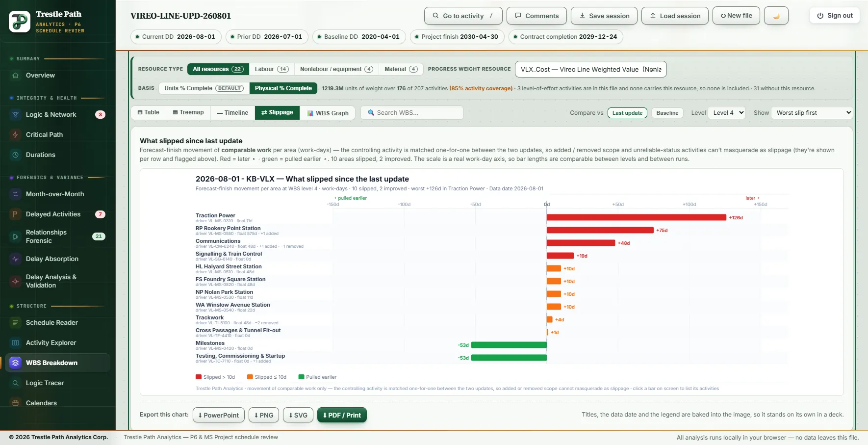Click the Critical Path lightning icon
Screen dimensions: 868x445
tap(15, 135)
